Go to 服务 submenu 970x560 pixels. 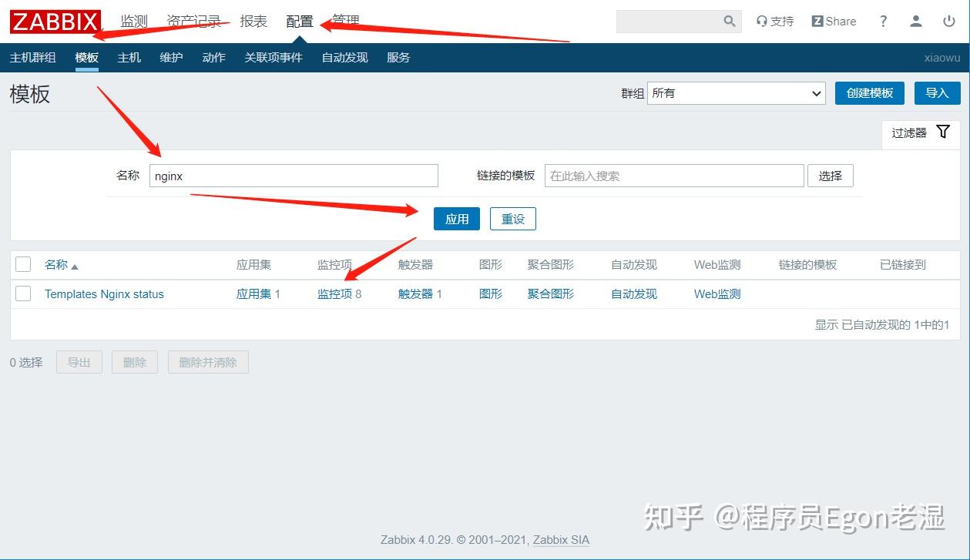pyautogui.click(x=398, y=58)
